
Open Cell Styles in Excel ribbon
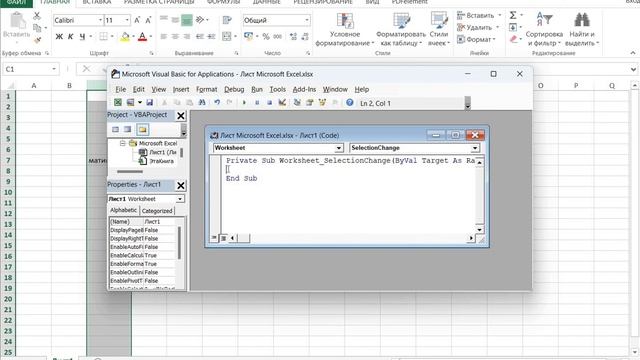click(x=439, y=29)
